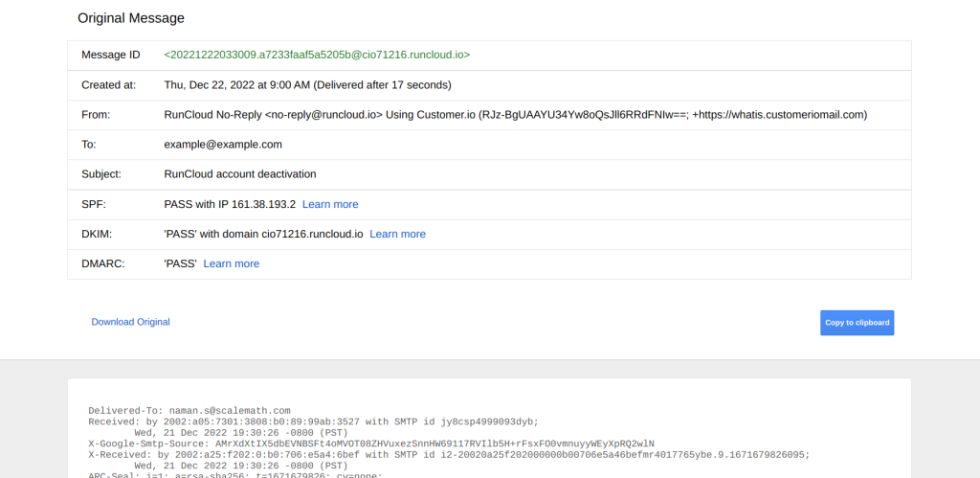Click the first Received: by header line
980x478 pixels.
point(313,421)
